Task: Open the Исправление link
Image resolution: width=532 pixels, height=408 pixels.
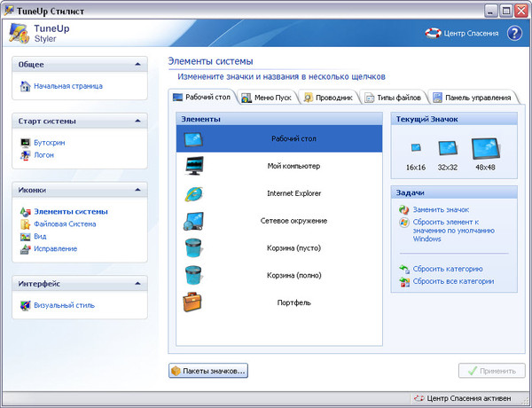Action: (x=56, y=249)
